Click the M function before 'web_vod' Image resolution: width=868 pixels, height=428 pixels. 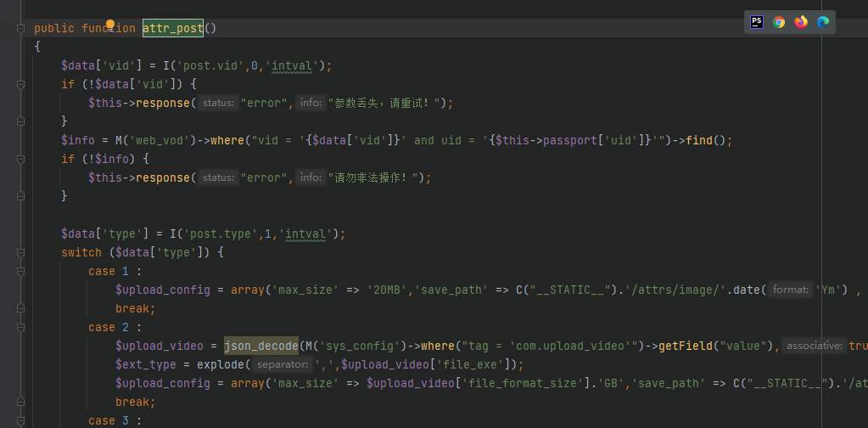coord(119,141)
